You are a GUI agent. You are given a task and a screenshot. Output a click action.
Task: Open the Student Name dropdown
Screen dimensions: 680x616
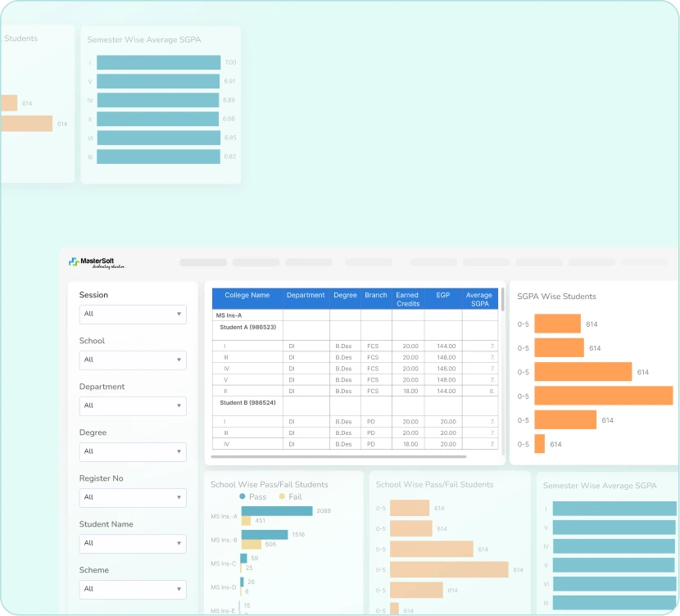133,543
